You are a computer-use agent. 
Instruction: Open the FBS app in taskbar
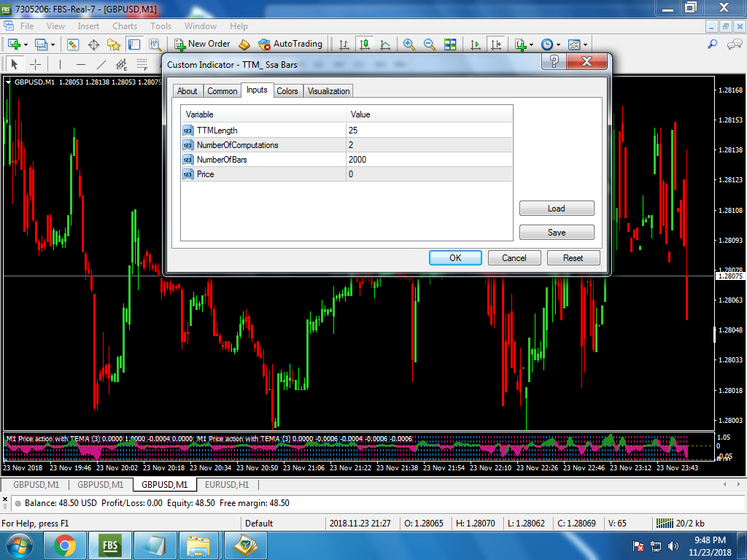110,545
